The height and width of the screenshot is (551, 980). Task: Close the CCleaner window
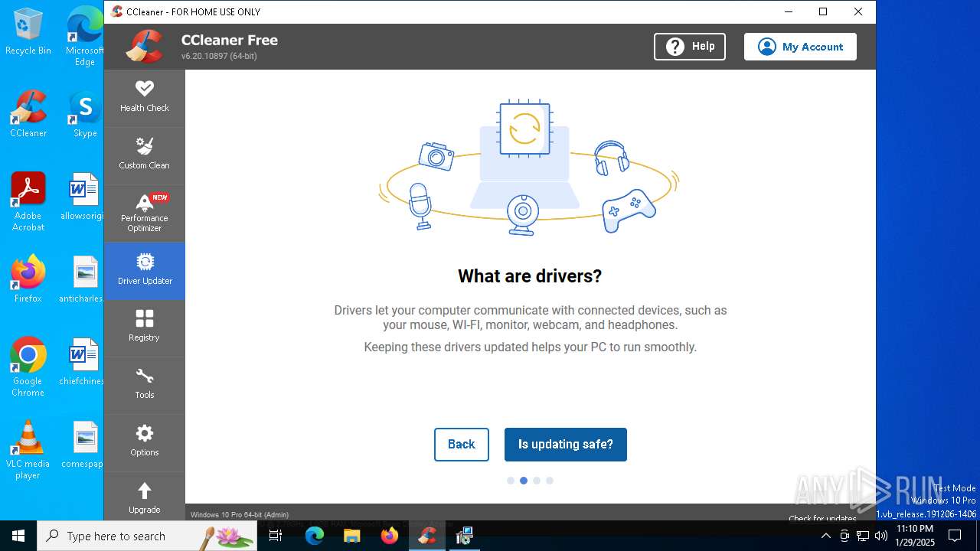click(858, 11)
